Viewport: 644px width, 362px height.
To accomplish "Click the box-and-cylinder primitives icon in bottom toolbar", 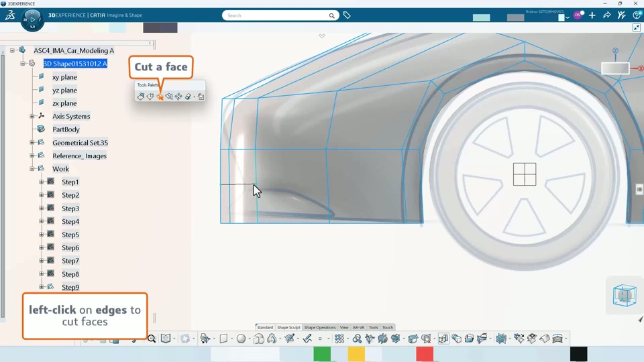I will pos(259,339).
